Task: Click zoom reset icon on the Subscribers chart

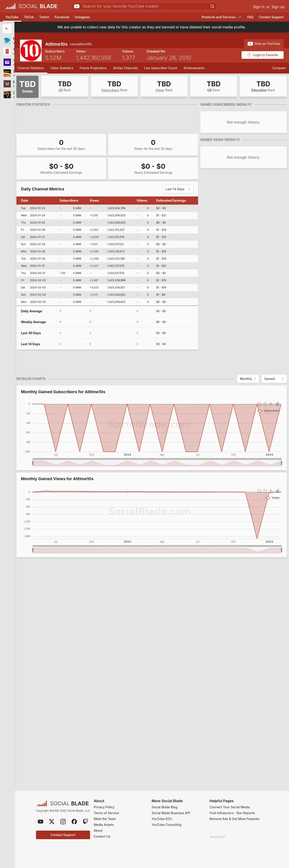Action: pyautogui.click(x=265, y=404)
